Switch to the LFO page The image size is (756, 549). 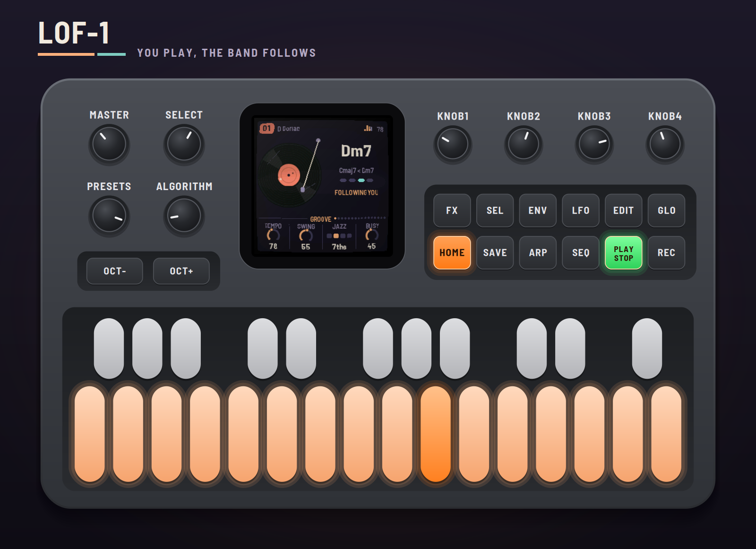581,210
